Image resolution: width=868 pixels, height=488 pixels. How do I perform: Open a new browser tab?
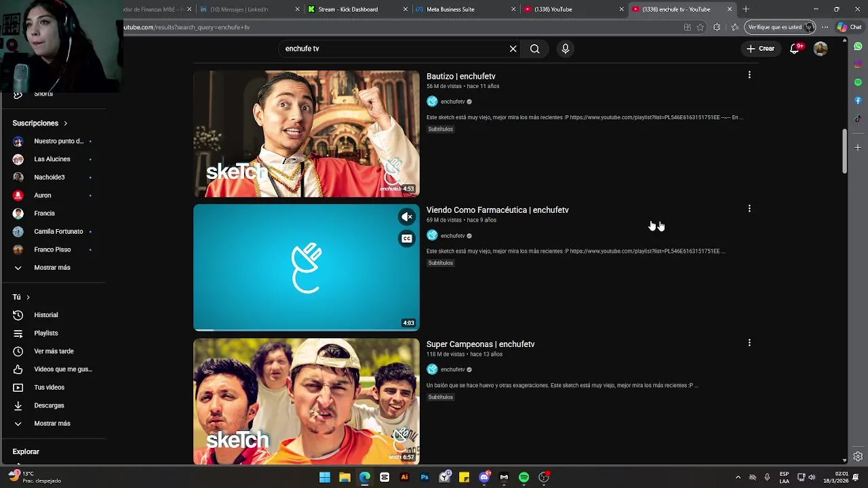pos(746,9)
